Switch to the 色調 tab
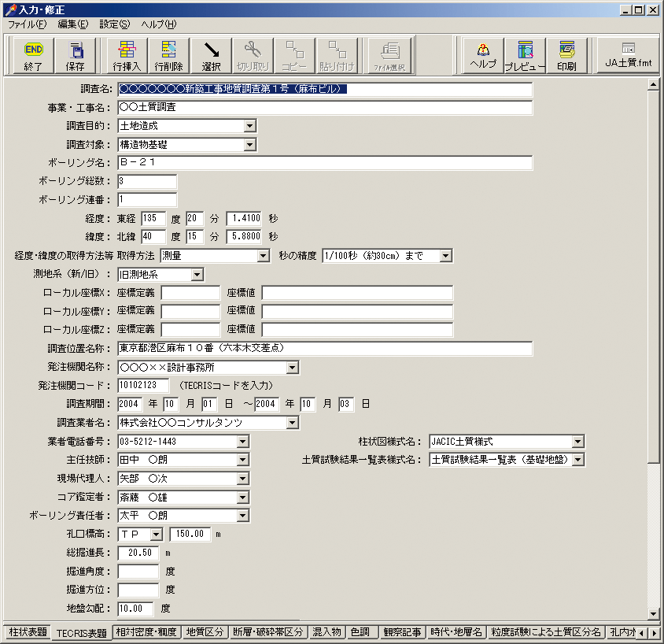 coord(360,631)
